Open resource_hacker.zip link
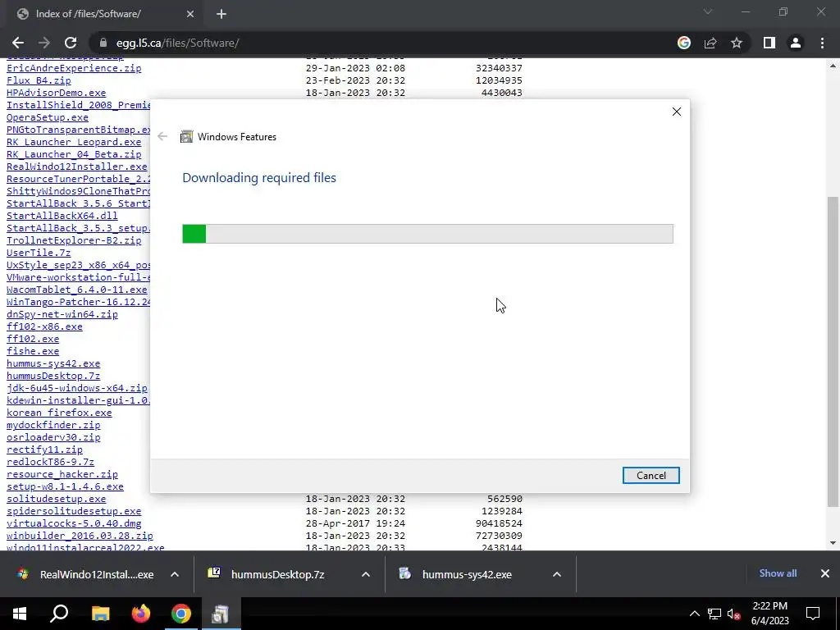Viewport: 840px width, 630px height. click(62, 475)
